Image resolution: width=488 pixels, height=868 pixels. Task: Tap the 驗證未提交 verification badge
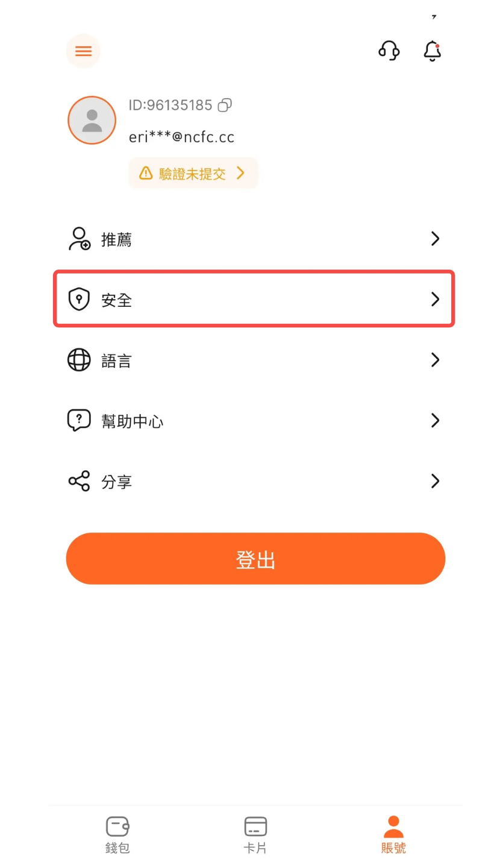[193, 174]
